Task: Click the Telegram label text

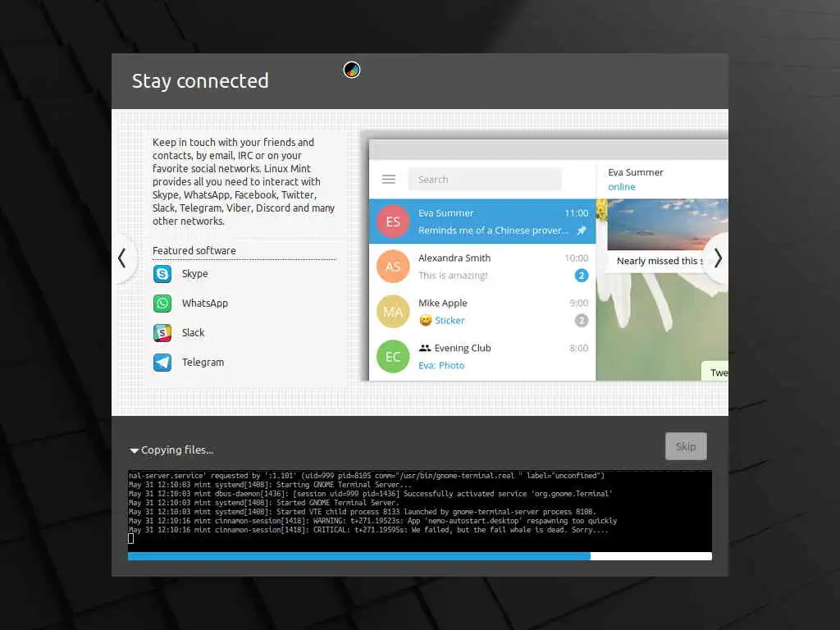Action: click(x=203, y=363)
